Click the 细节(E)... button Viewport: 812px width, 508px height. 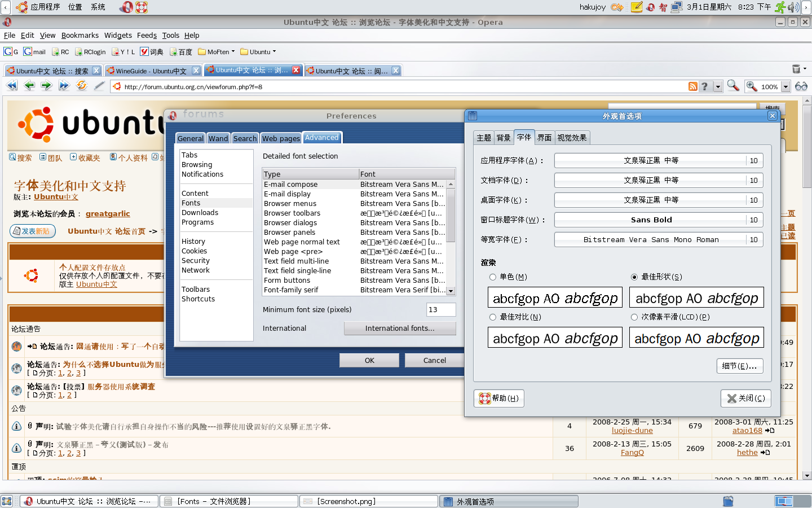coord(740,366)
